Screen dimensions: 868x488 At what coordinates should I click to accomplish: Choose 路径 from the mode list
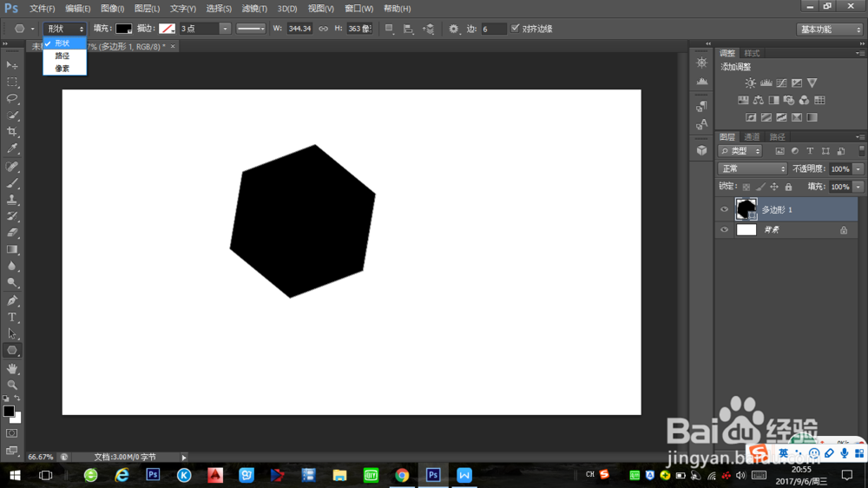click(x=62, y=56)
